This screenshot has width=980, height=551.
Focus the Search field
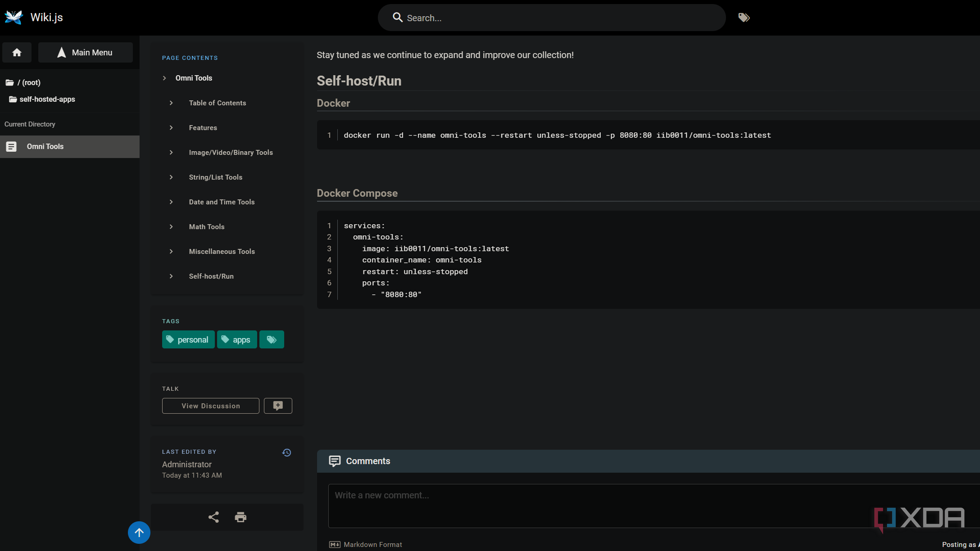pyautogui.click(x=552, y=18)
